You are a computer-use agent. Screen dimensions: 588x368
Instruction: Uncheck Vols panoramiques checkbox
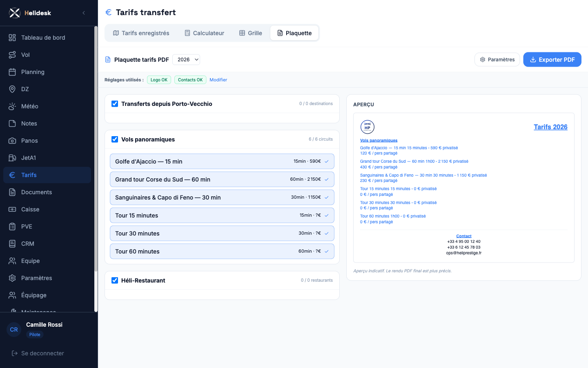(x=115, y=139)
